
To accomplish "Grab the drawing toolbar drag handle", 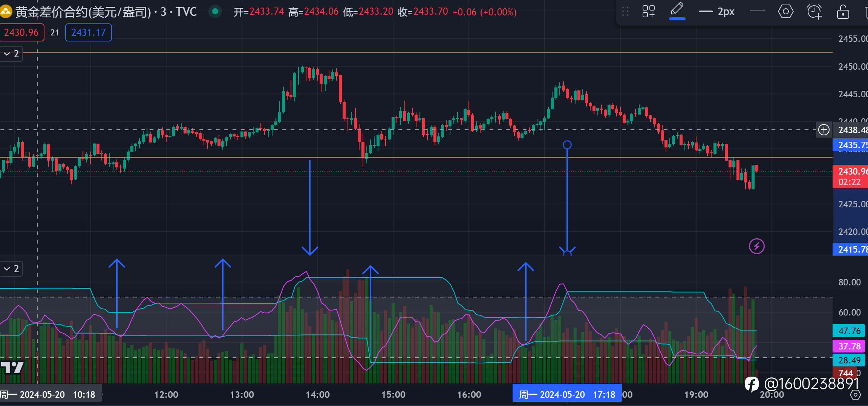I will click(625, 12).
